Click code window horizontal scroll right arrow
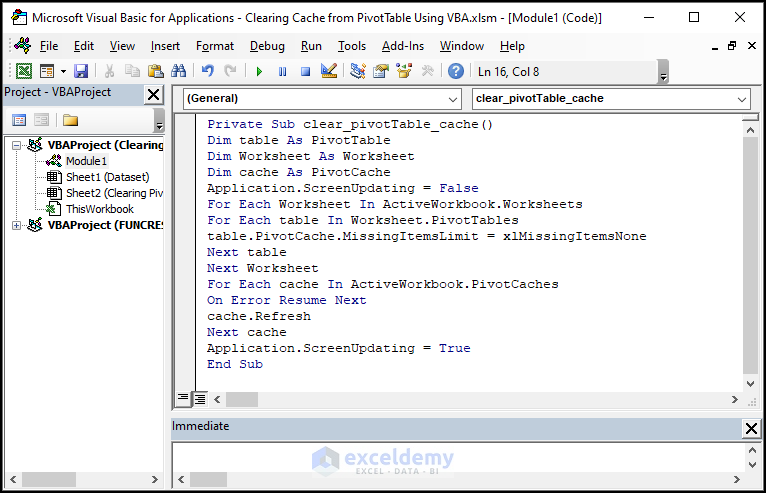 pos(735,399)
